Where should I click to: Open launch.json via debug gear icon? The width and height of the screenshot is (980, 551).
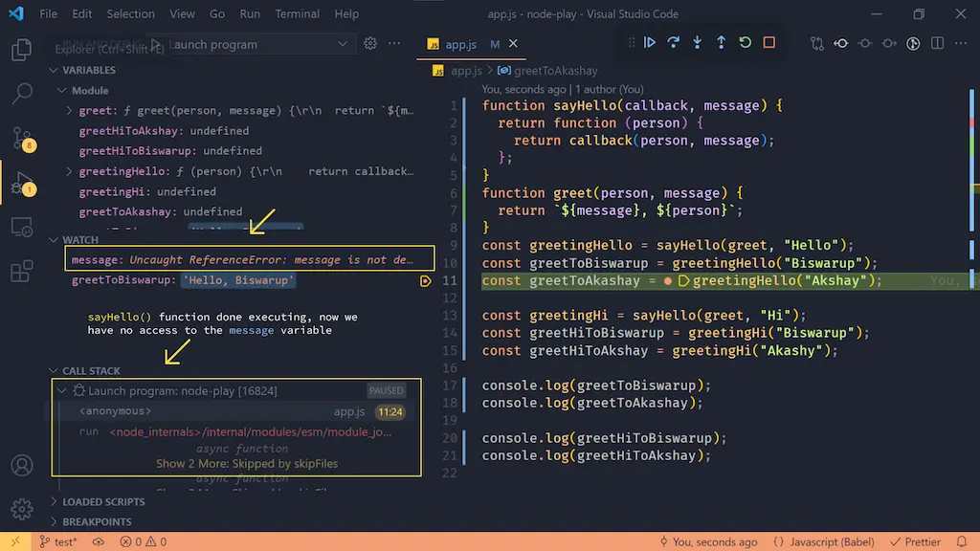click(370, 43)
